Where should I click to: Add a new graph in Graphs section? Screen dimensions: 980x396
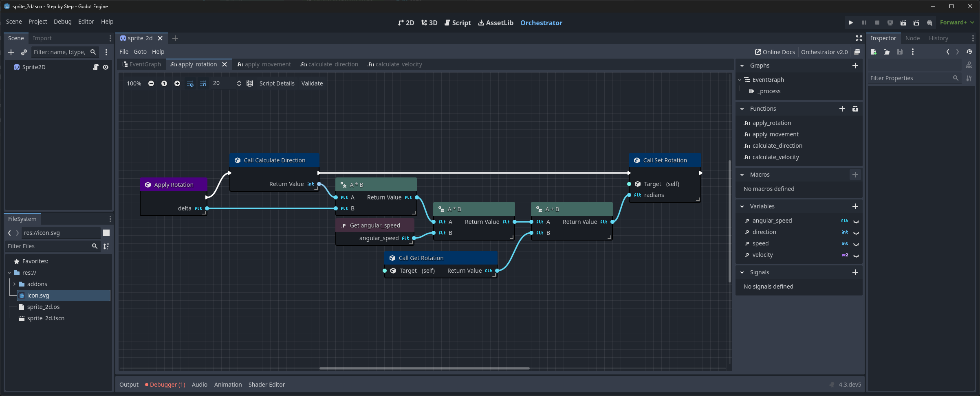click(x=855, y=66)
